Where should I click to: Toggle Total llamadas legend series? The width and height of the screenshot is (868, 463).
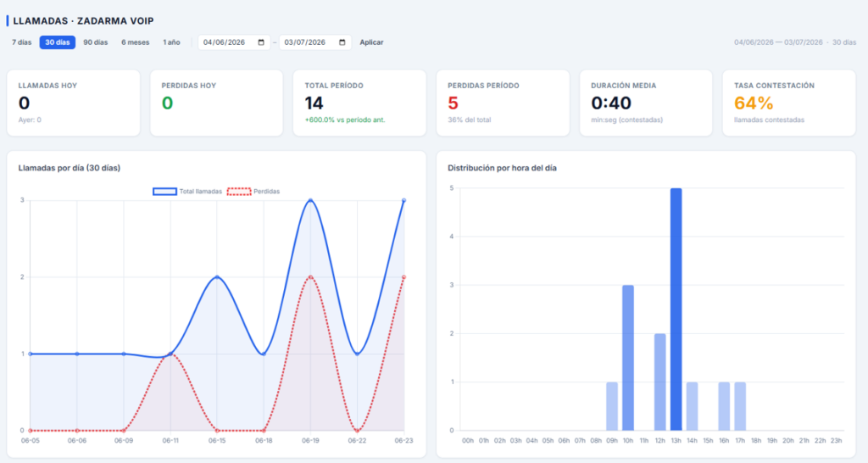187,192
